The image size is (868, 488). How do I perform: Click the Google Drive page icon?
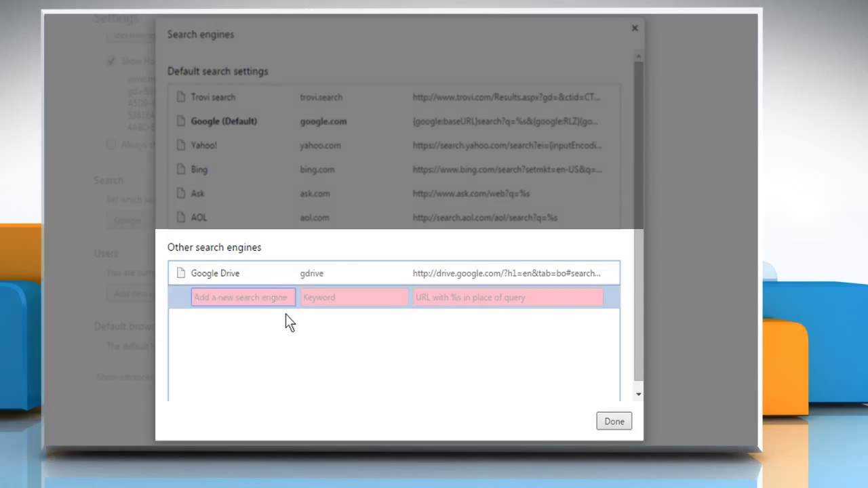180,273
